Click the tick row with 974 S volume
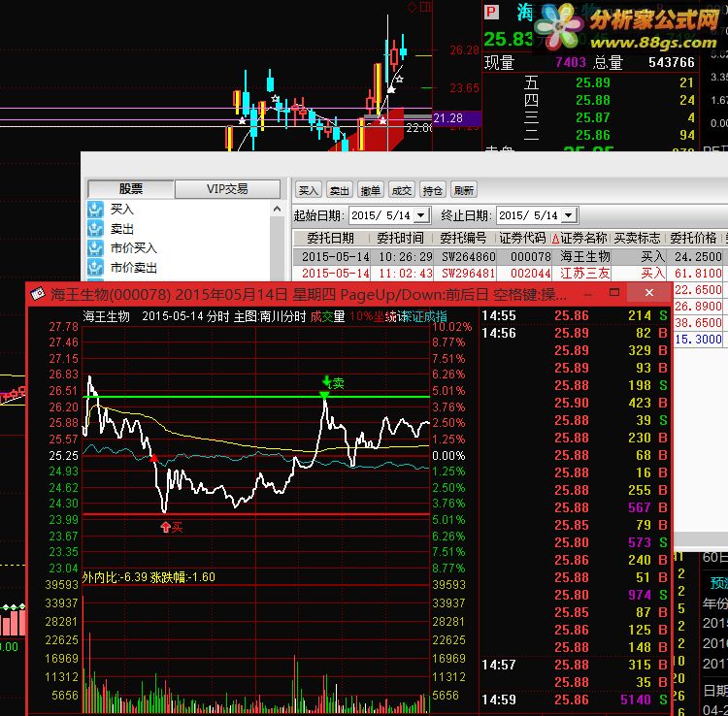The height and width of the screenshot is (716, 728). pyautogui.click(x=574, y=595)
